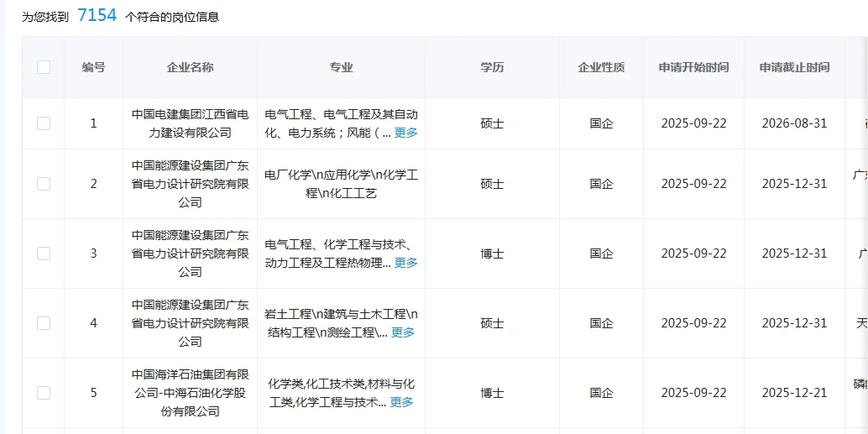This screenshot has height=434, width=868.
Task: Click start date 2025-09-22 in row 5
Action: click(x=693, y=393)
